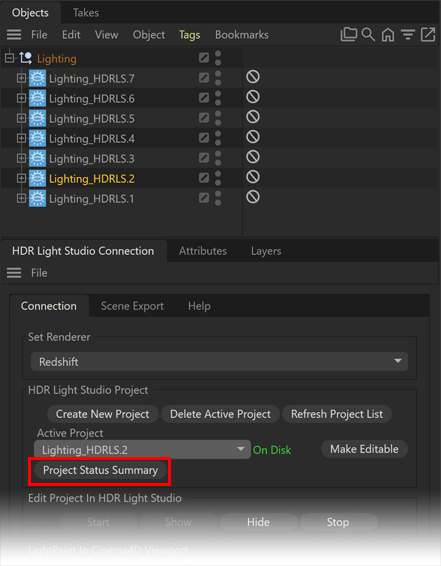441x566 pixels.
Task: Toggle visibility dots of Lighting_HDRLS.3
Action: tap(218, 158)
